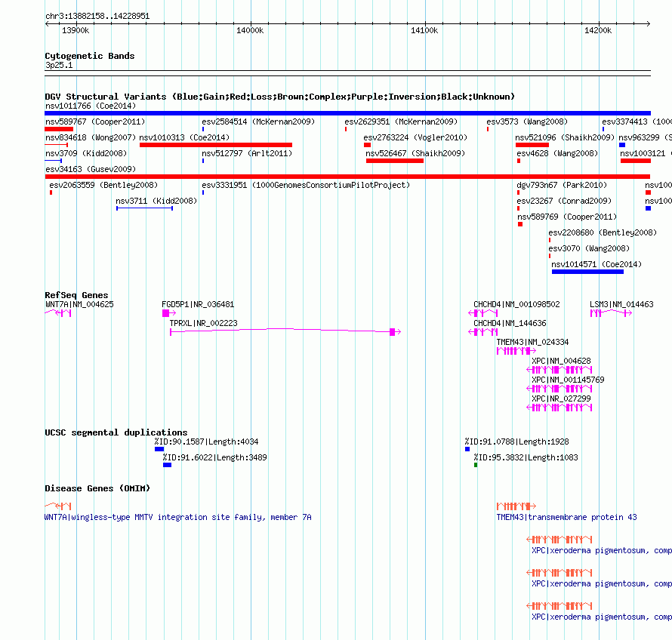
Task: Open WNT7A wingless-type MMTV integration site link
Action: (178, 518)
